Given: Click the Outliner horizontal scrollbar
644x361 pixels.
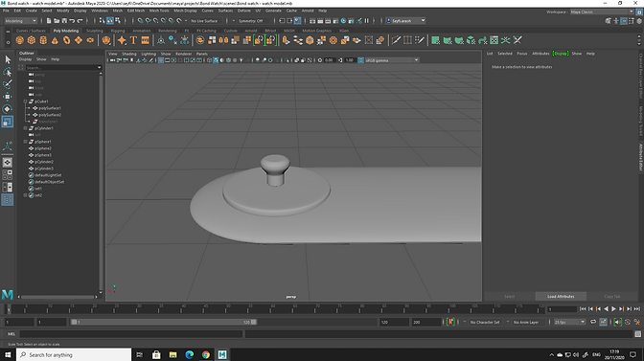Looking at the screenshot, I should click(57, 297).
